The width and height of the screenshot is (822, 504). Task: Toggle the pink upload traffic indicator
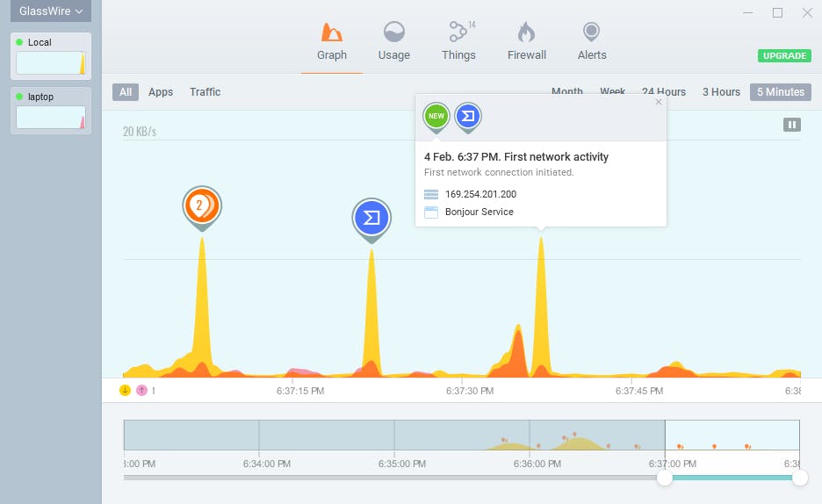click(141, 391)
